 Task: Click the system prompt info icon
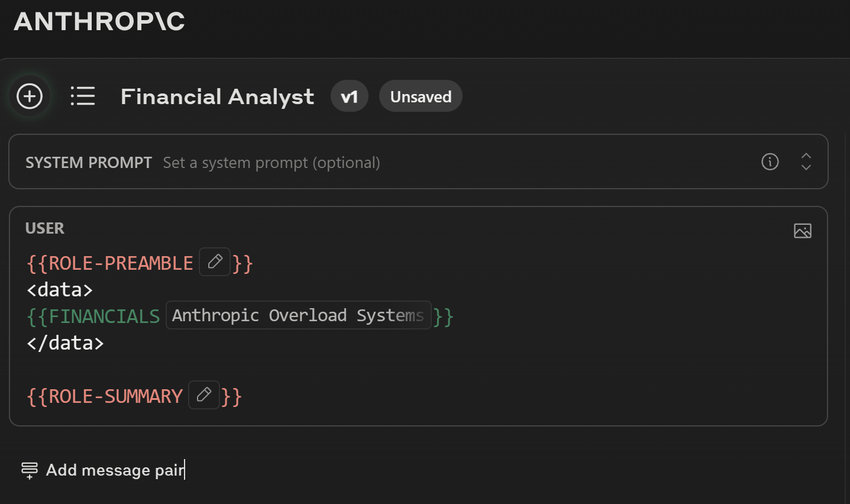[x=770, y=161]
